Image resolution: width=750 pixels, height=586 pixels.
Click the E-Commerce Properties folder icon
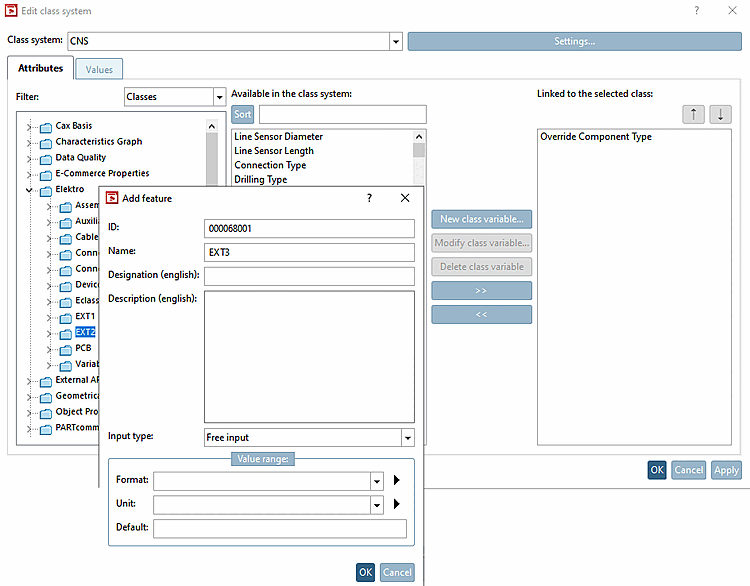coord(46,175)
